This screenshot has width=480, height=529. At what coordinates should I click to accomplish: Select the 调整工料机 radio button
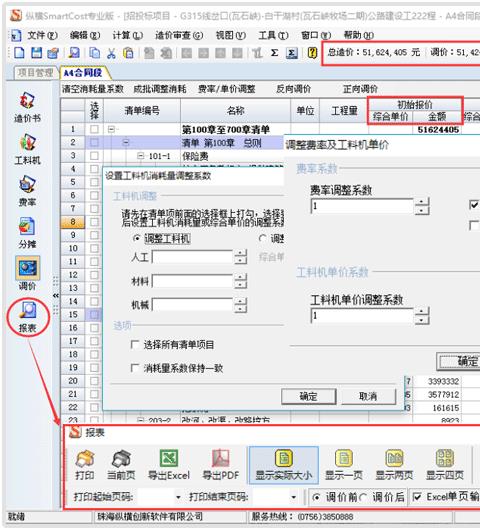point(137,239)
